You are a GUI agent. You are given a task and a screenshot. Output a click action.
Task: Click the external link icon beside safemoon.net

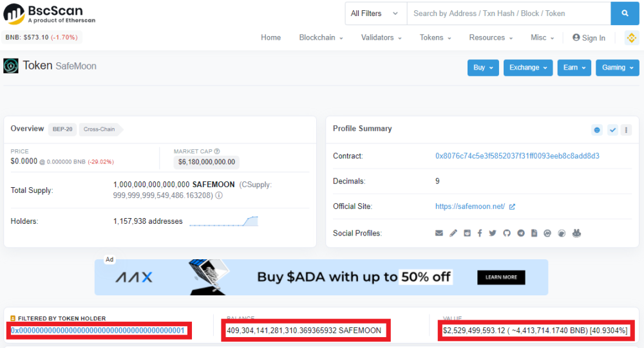[512, 207]
